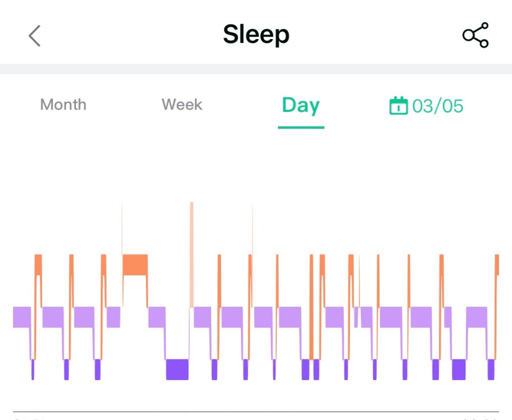This screenshot has height=420, width=512.
Task: Select the widest orange awake block
Action: (135, 264)
